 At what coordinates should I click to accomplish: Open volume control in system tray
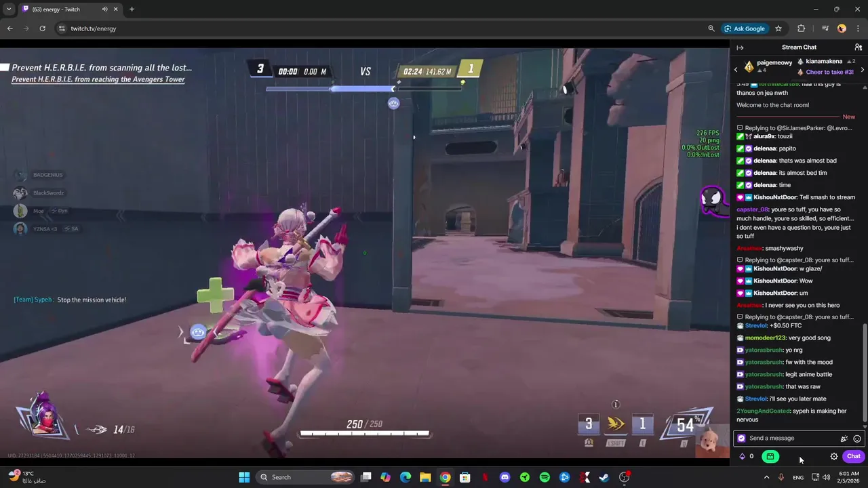coord(826,477)
